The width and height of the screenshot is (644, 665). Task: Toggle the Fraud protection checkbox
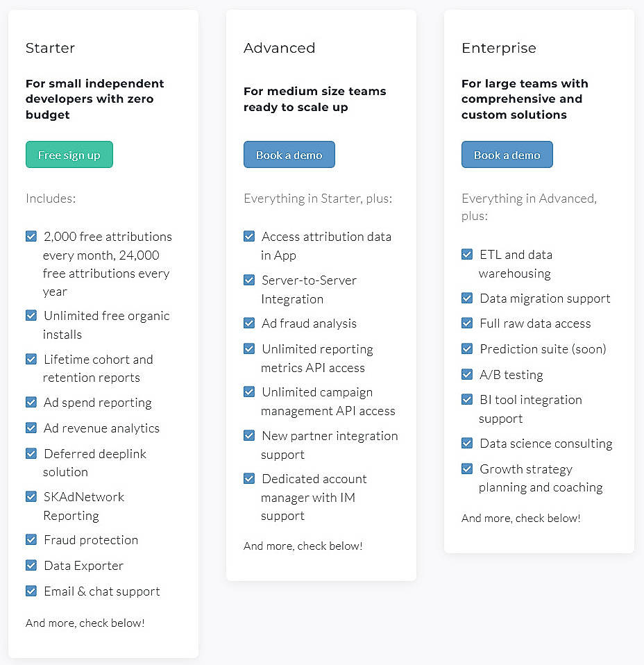pyautogui.click(x=31, y=539)
